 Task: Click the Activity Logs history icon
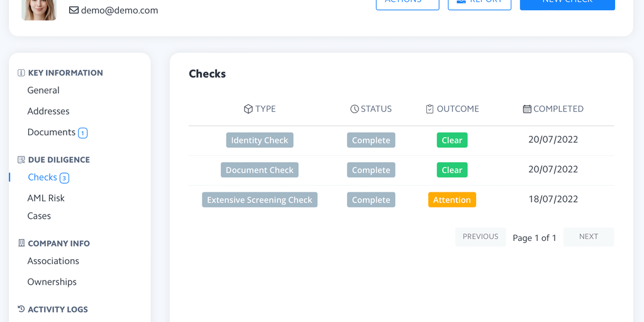(x=21, y=309)
